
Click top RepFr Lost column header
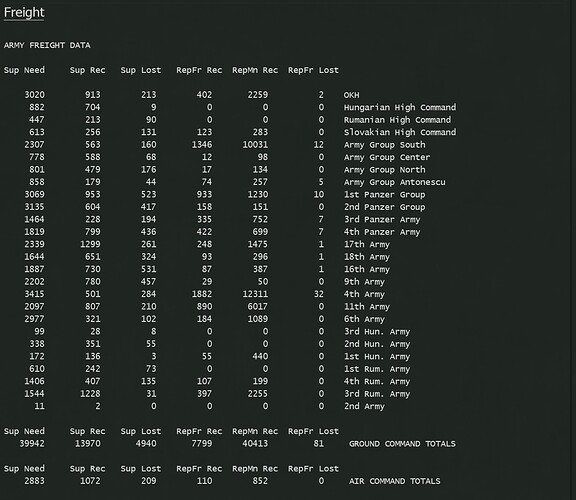[x=313, y=70]
